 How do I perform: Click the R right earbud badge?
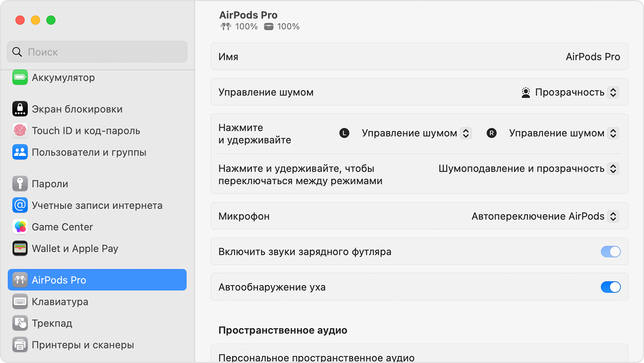(491, 133)
